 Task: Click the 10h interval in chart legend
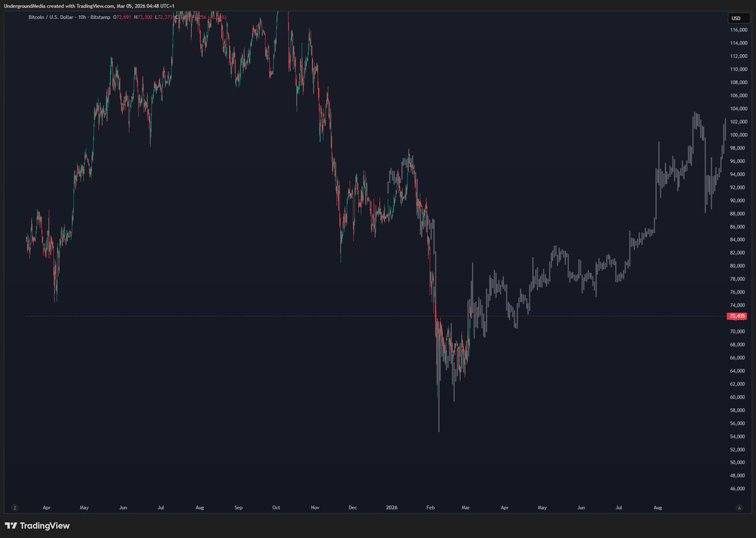[82, 17]
